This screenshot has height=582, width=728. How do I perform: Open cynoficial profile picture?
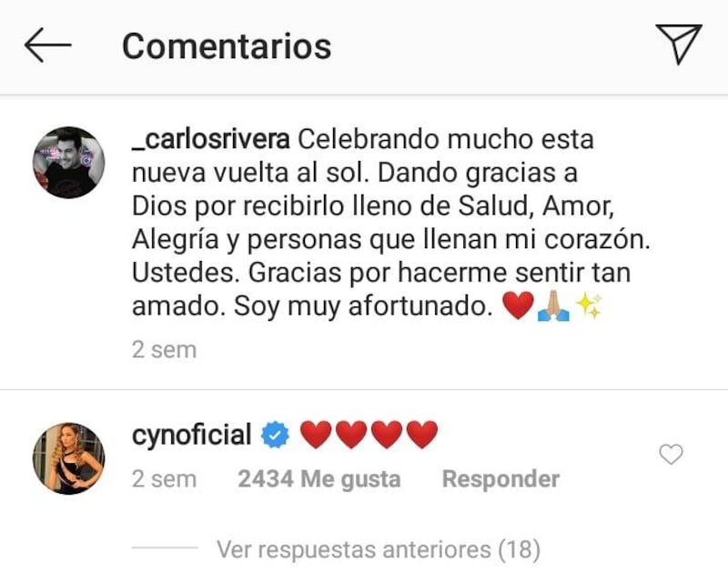pyautogui.click(x=69, y=458)
